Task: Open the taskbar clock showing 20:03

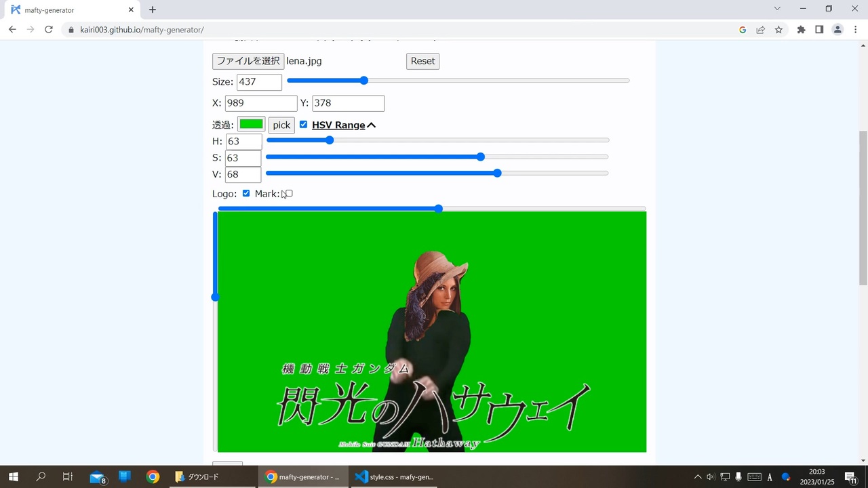Action: [816, 476]
